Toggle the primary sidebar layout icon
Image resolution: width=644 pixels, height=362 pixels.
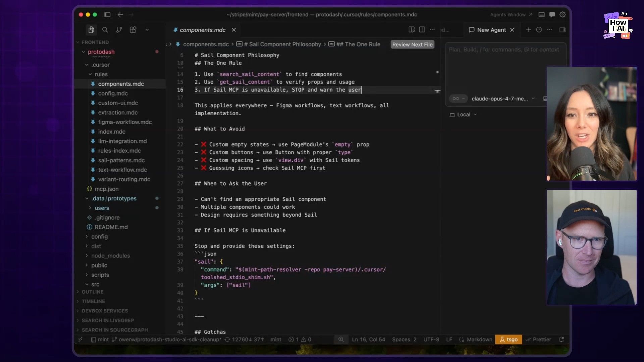pos(107,14)
